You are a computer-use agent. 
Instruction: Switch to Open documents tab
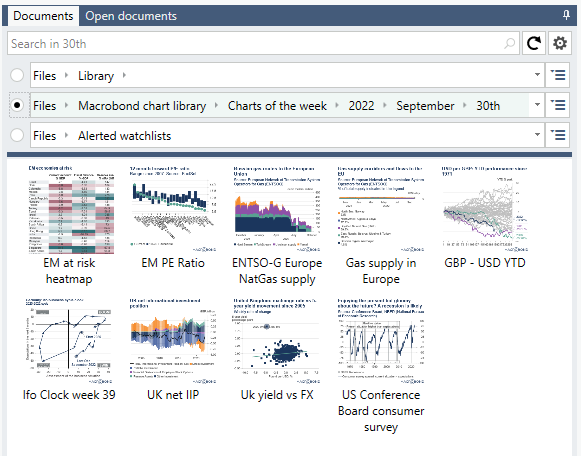point(131,16)
